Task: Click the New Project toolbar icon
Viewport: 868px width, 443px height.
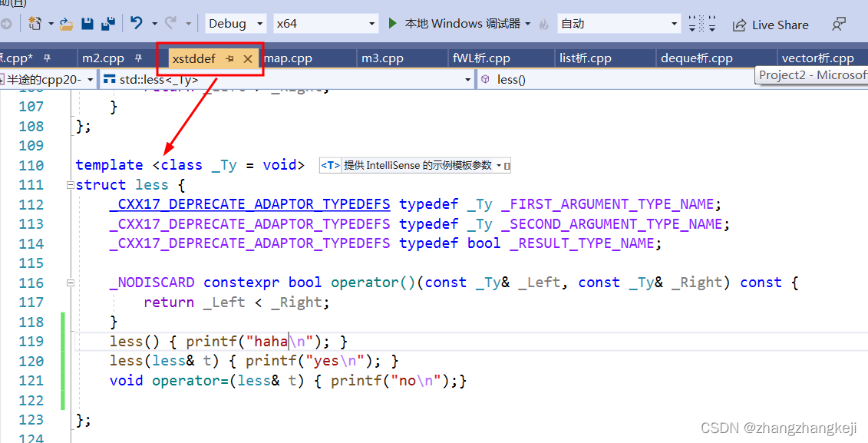Action: pyautogui.click(x=35, y=23)
